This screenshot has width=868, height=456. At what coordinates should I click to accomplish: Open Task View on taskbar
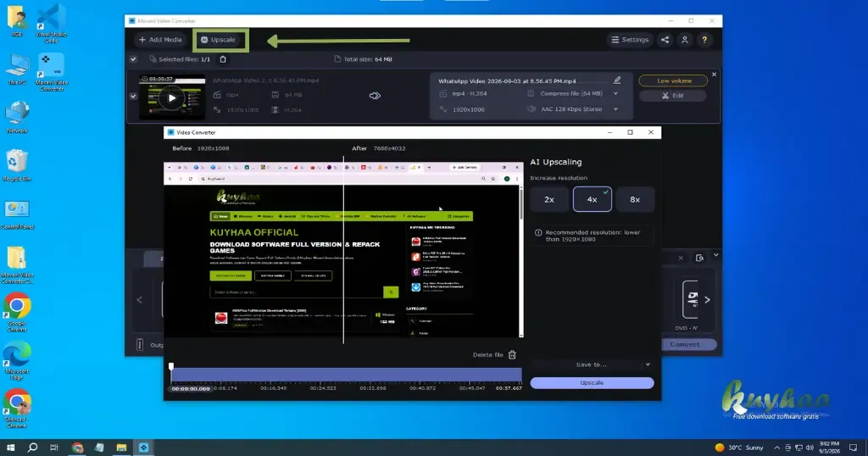click(54, 448)
